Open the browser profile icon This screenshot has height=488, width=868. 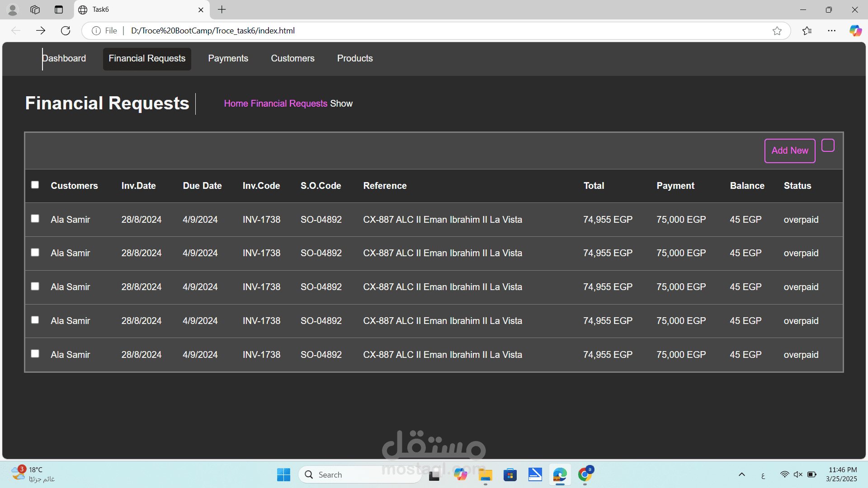13,9
